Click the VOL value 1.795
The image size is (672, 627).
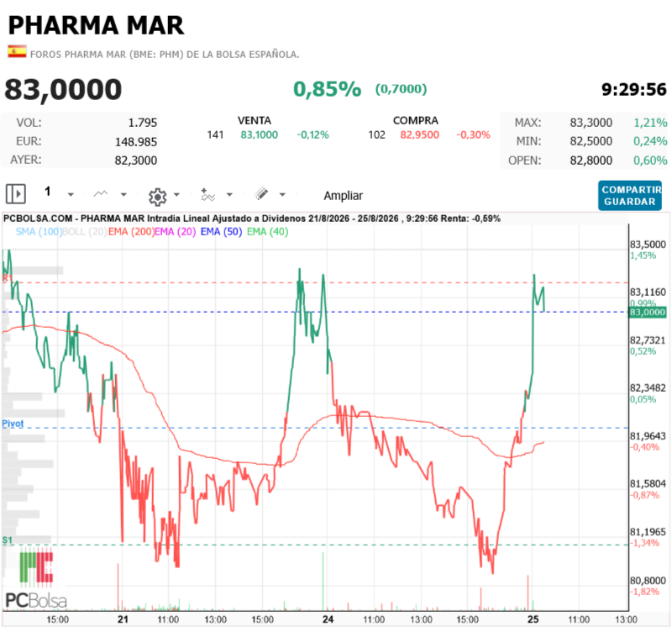pos(143,123)
